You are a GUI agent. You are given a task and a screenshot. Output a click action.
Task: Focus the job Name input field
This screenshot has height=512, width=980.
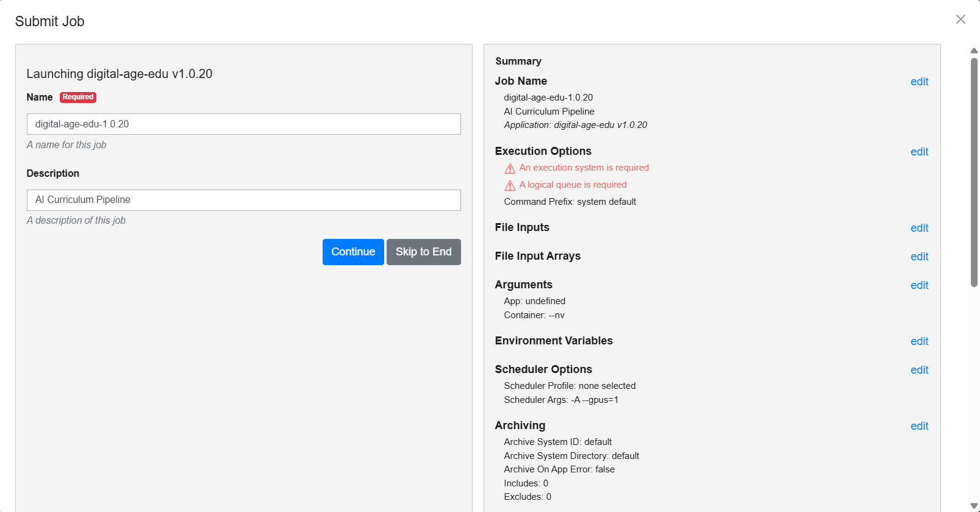point(244,124)
